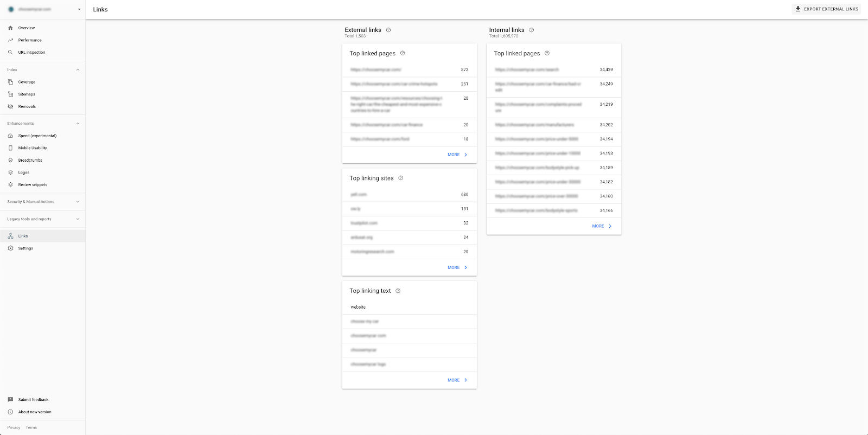Click MORE under Top linking sites

tap(457, 267)
